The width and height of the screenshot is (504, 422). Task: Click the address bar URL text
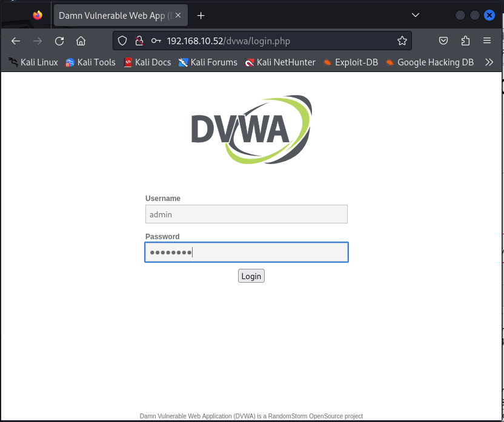click(x=228, y=41)
